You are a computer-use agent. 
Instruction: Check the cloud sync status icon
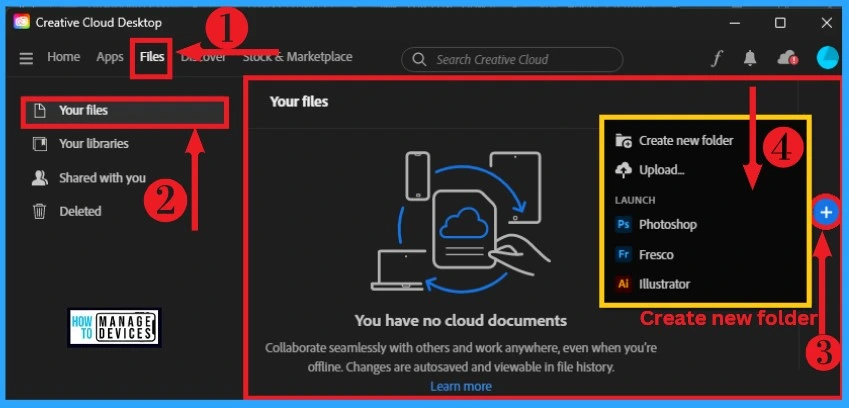pyautogui.click(x=787, y=58)
